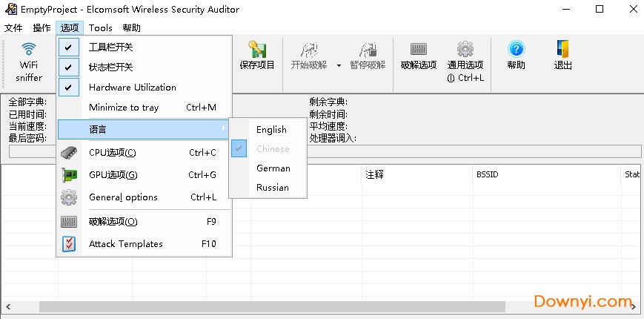Toggle the 工具栏开关 checkmark
644x319 pixels.
[69, 47]
